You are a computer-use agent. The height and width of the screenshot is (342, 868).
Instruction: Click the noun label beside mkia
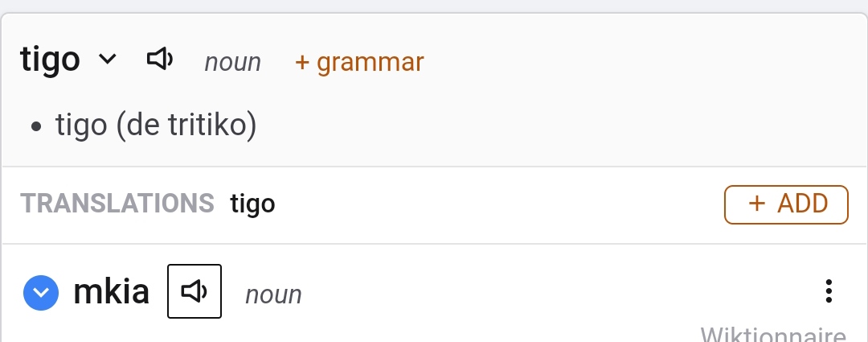[273, 295]
